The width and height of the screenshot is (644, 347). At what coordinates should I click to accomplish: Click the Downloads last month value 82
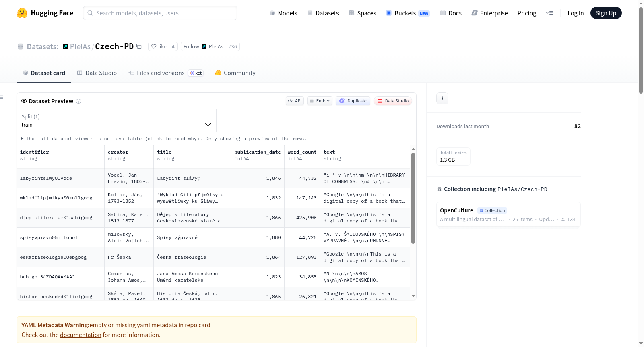577,126
